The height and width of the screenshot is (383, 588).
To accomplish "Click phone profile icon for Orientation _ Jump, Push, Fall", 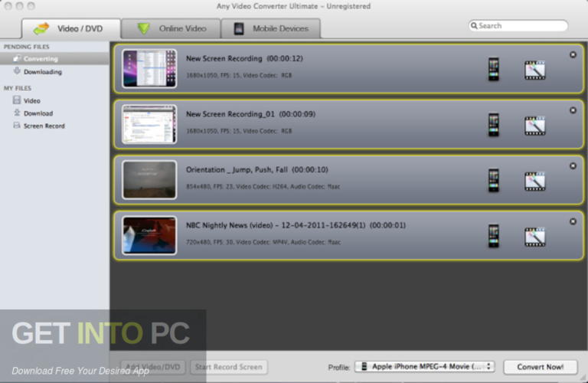I will click(494, 180).
